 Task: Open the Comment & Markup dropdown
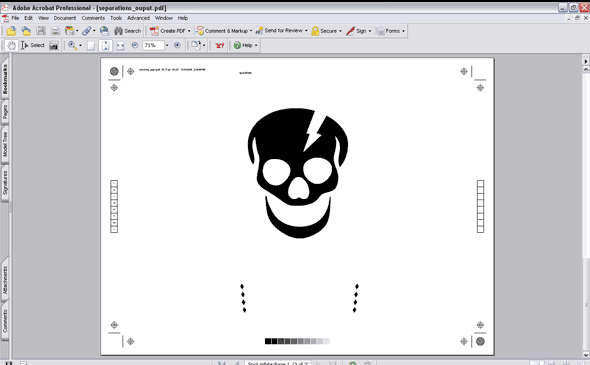(251, 31)
